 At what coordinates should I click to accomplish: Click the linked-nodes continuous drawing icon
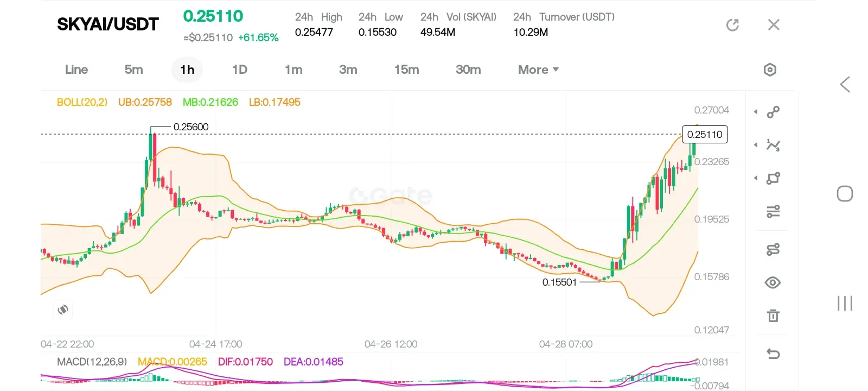pos(773,249)
